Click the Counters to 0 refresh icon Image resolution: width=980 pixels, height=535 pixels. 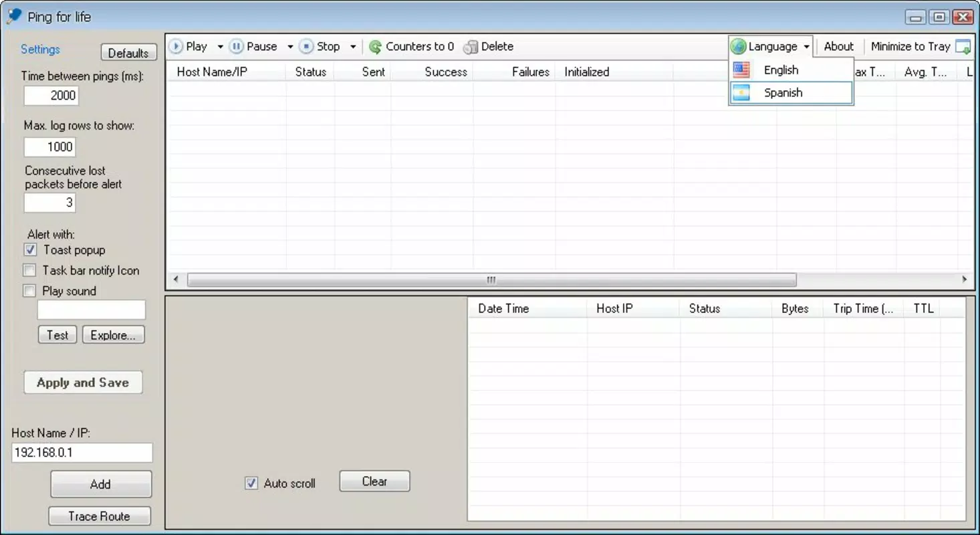coord(376,47)
